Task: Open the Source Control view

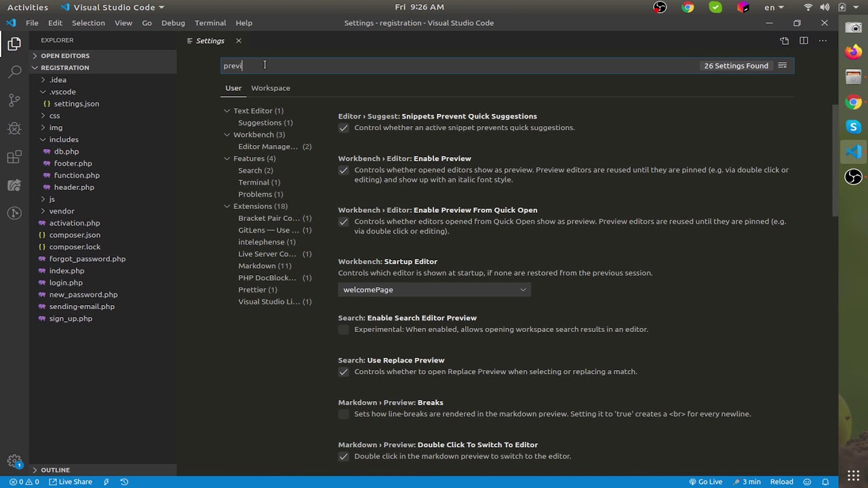Action: pyautogui.click(x=14, y=100)
